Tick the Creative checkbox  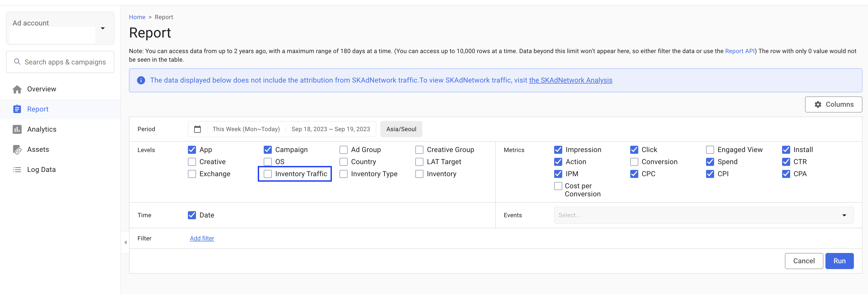[192, 162]
